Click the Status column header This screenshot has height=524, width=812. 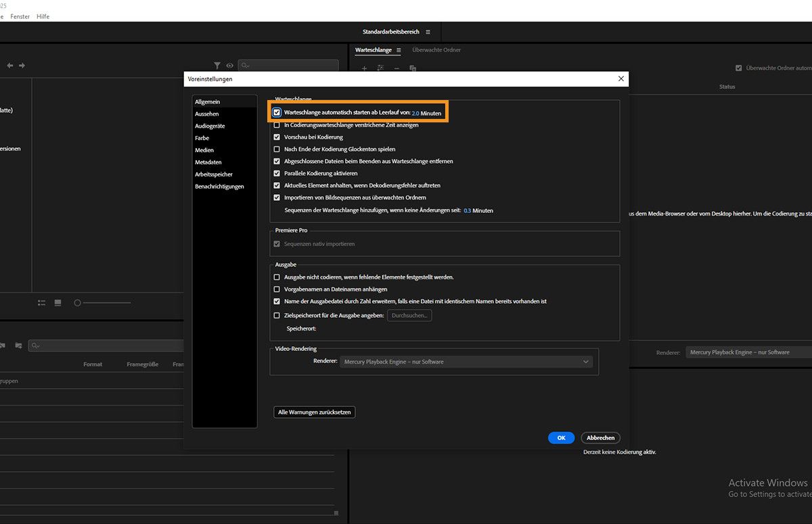[727, 87]
